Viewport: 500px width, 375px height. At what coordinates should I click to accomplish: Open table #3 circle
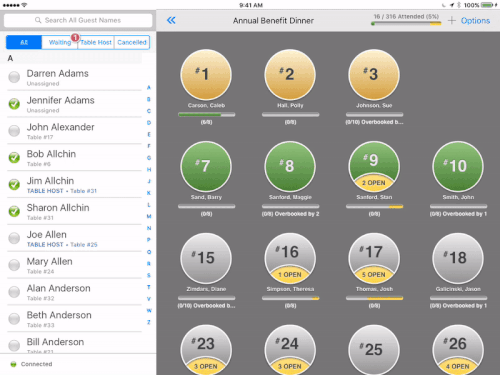(x=374, y=75)
